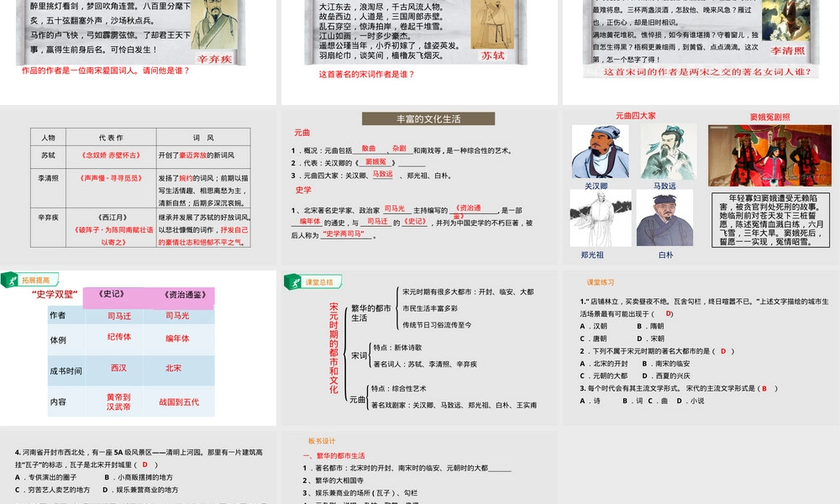Select the 《声声慢·寻寻觅觅》 table cell

pyautogui.click(x=111, y=188)
